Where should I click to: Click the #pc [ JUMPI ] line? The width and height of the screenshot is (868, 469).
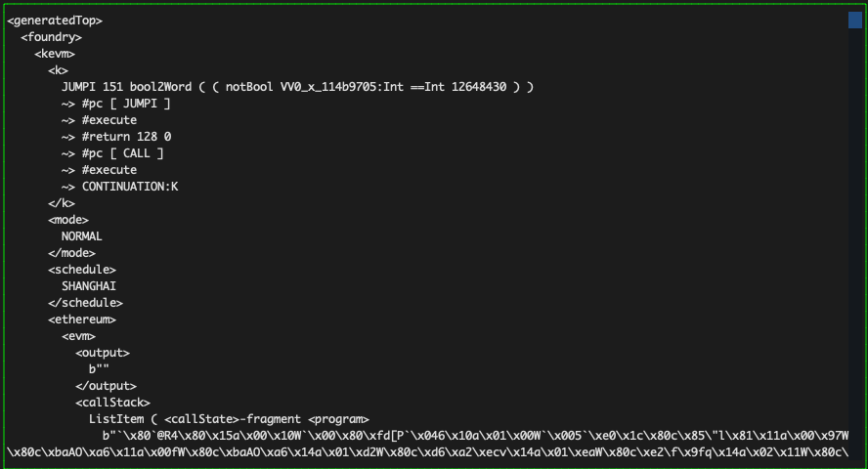pyautogui.click(x=115, y=104)
